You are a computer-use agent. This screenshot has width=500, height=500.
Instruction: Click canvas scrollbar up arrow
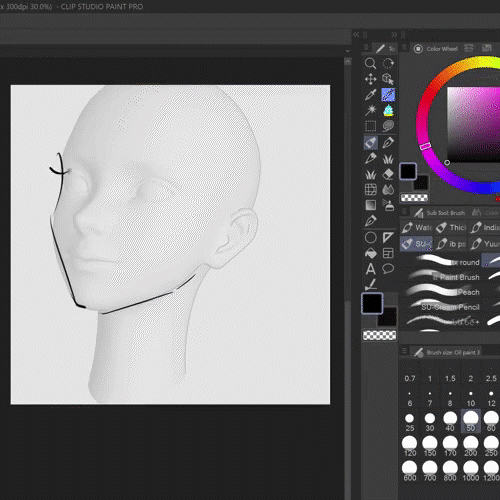[x=348, y=62]
